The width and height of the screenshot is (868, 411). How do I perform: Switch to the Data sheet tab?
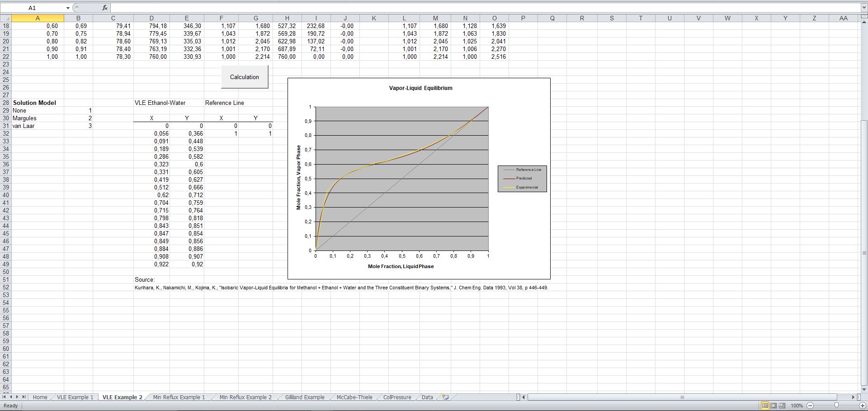click(427, 397)
